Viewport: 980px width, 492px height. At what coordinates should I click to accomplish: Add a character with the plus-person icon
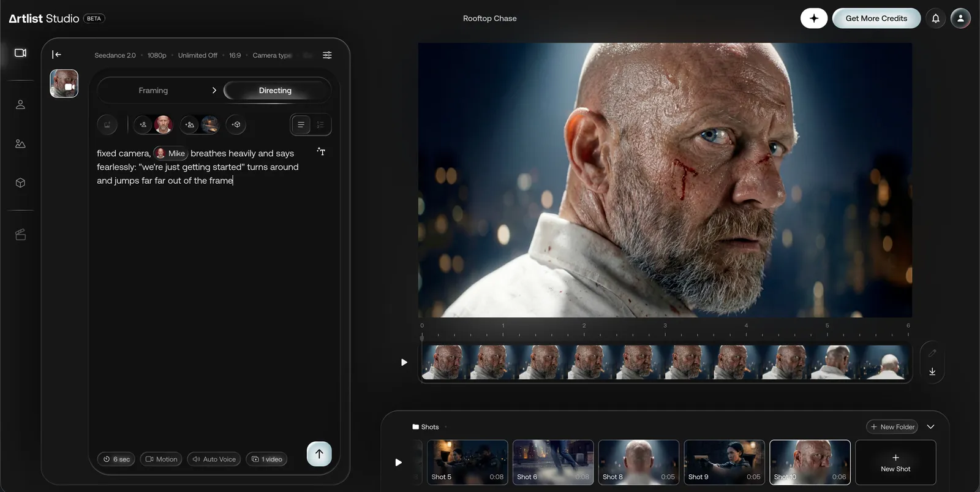pyautogui.click(x=143, y=125)
